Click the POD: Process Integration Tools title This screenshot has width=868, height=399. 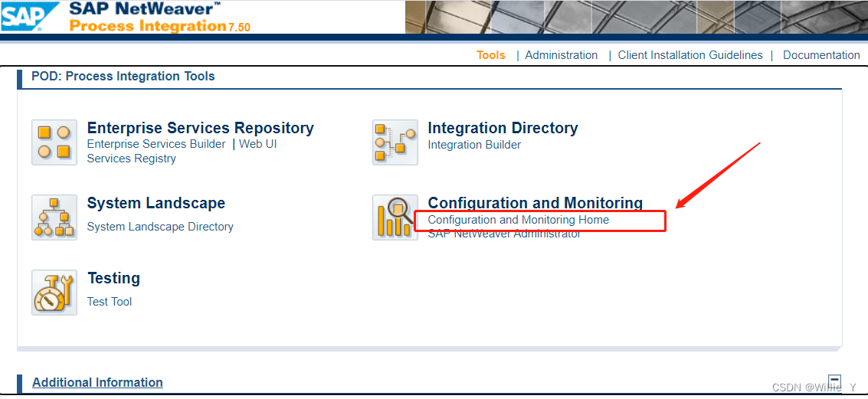point(123,77)
